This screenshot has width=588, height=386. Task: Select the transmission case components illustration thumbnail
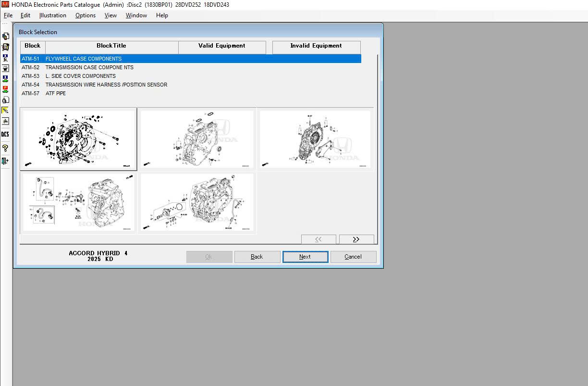coord(197,139)
